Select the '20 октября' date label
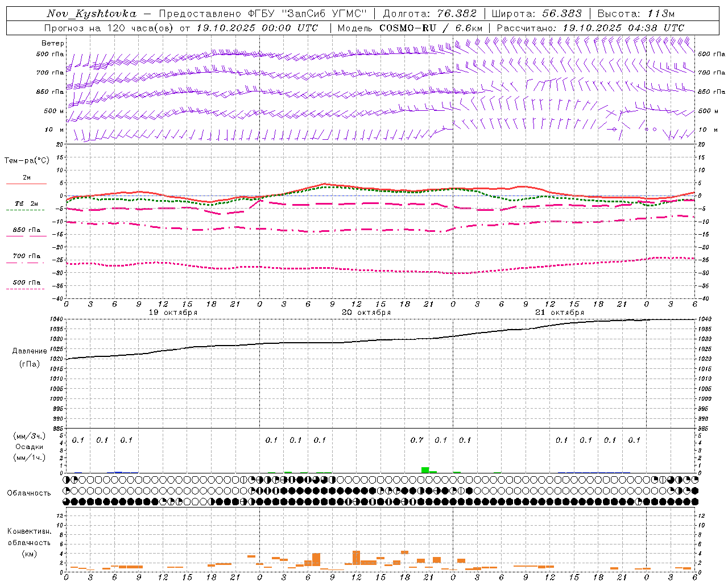728x582 pixels. [366, 313]
